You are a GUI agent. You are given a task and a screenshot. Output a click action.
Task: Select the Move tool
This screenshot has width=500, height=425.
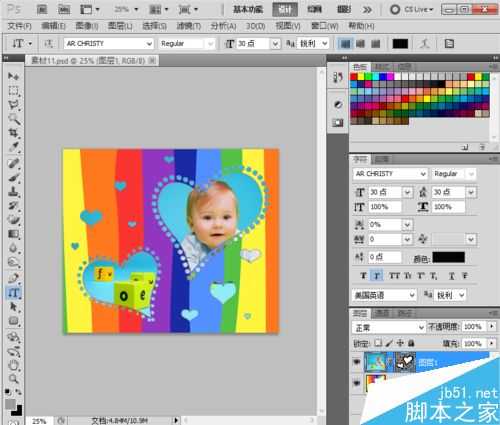(x=13, y=76)
